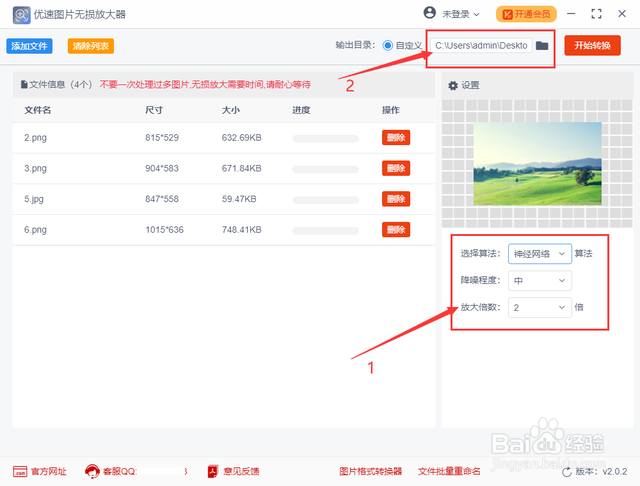Click the user account avatar icon
This screenshot has height=486, width=640.
coord(429,13)
